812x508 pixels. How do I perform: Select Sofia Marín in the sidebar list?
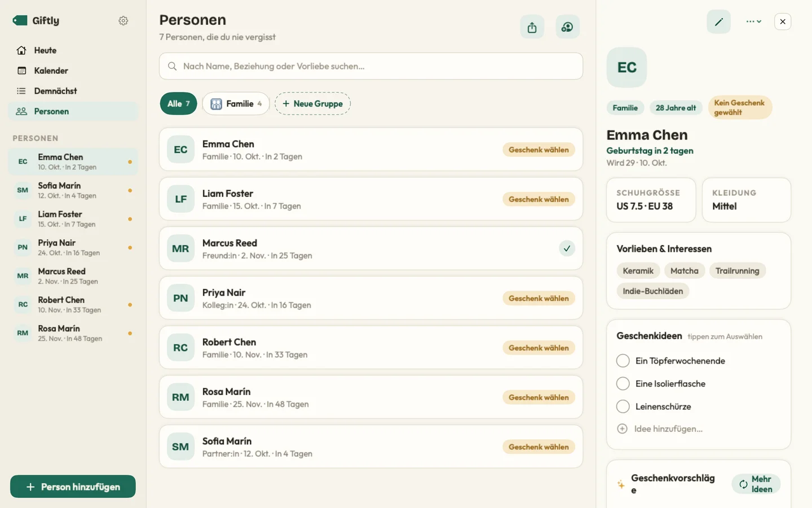point(73,190)
